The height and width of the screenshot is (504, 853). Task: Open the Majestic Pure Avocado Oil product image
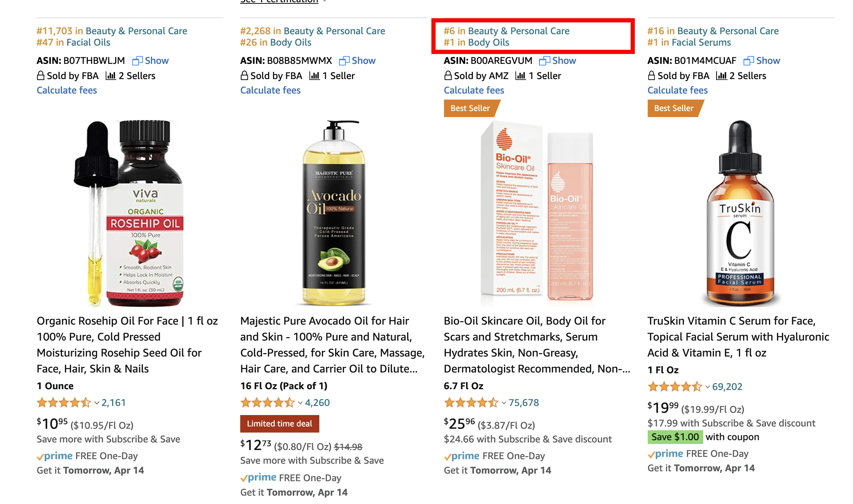[x=334, y=213]
